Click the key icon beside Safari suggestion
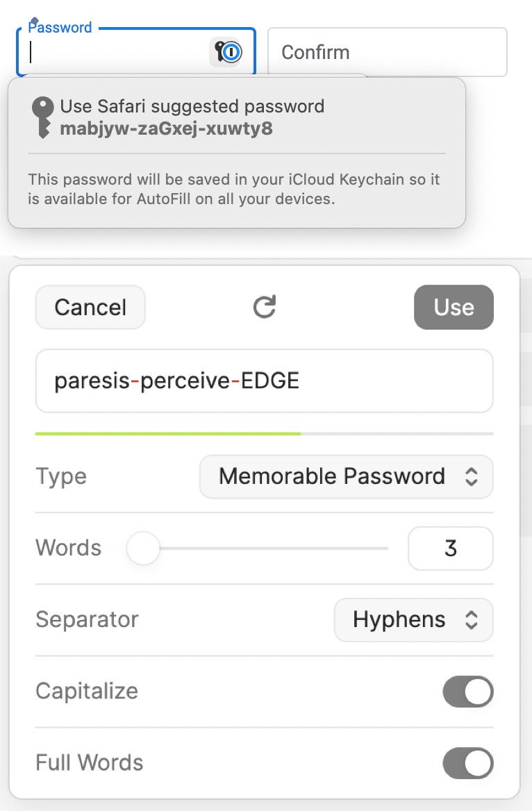 click(42, 117)
